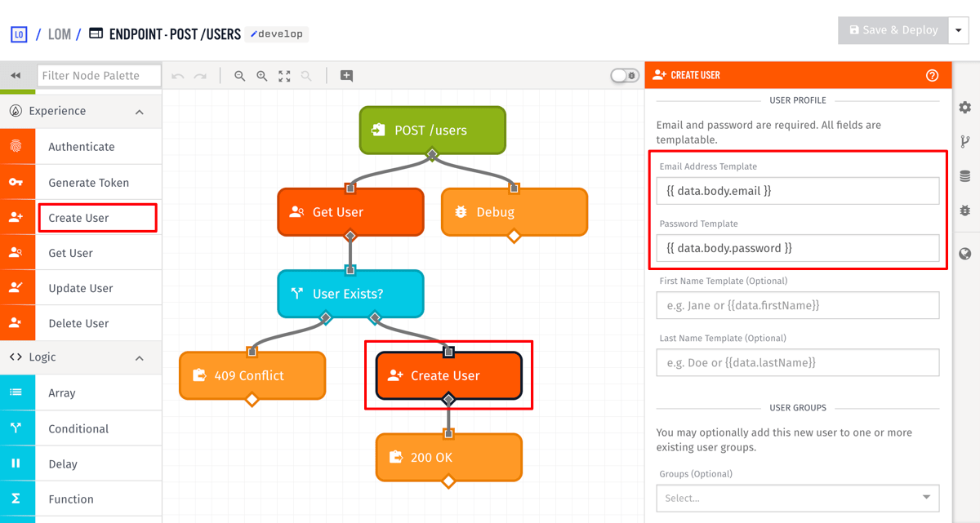This screenshot has height=523, width=980.
Task: Select the Get User node on canvas
Action: click(350, 212)
